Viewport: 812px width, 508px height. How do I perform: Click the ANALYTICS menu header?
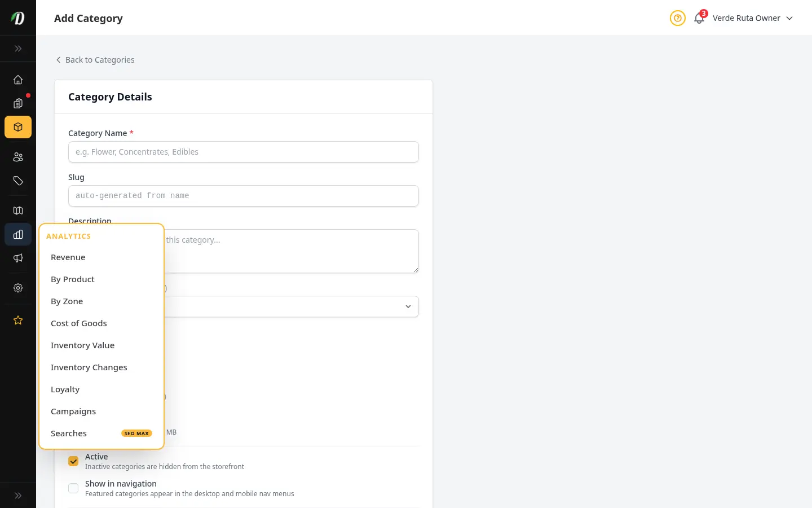tap(69, 237)
